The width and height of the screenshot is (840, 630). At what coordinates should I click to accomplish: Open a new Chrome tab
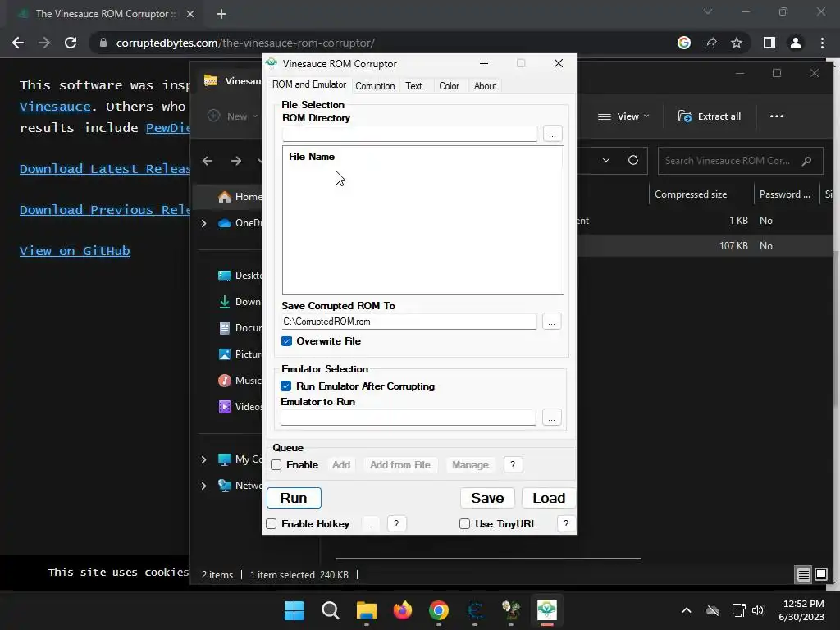pyautogui.click(x=221, y=15)
